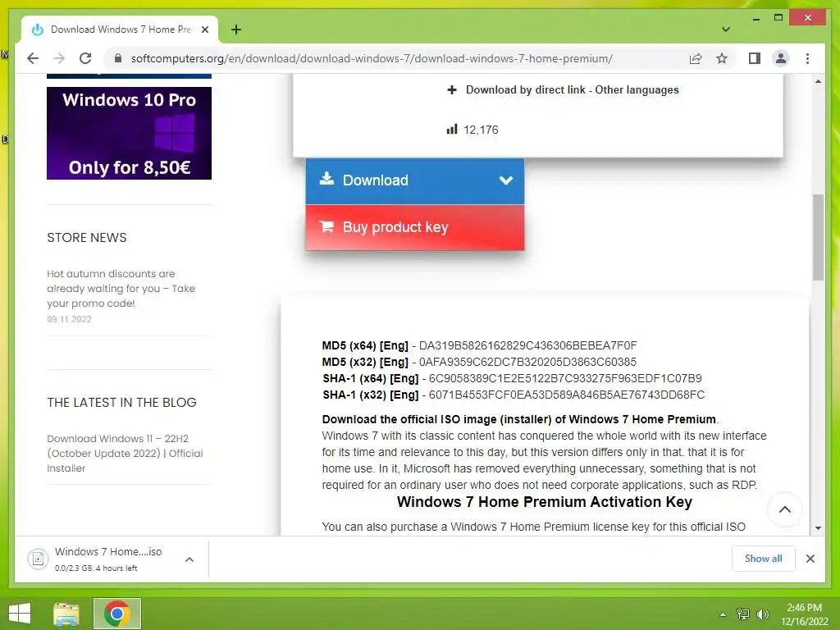Open the Download Windows 11 – 22H2 blog link
Image resolution: width=840 pixels, height=630 pixels.
click(x=125, y=453)
